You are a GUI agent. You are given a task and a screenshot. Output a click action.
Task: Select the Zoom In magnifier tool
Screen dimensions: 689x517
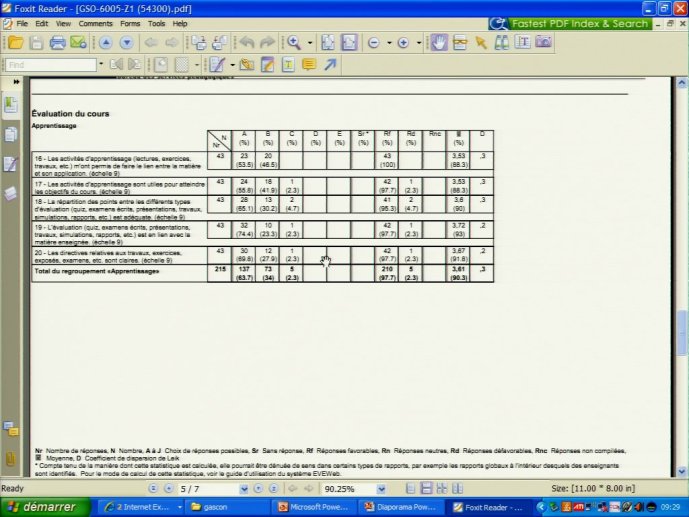(x=294, y=43)
